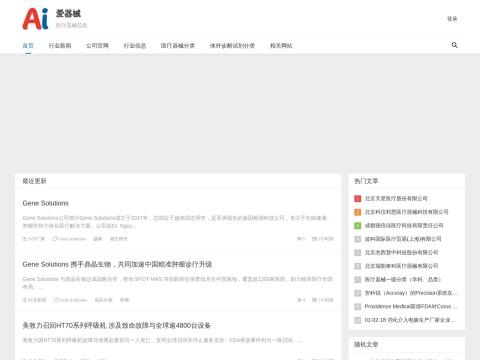Image resolution: width=480 pixels, height=360 pixels.
Task: Open the 01-02-18 消化介入电极 hot article
Action: point(410,320)
